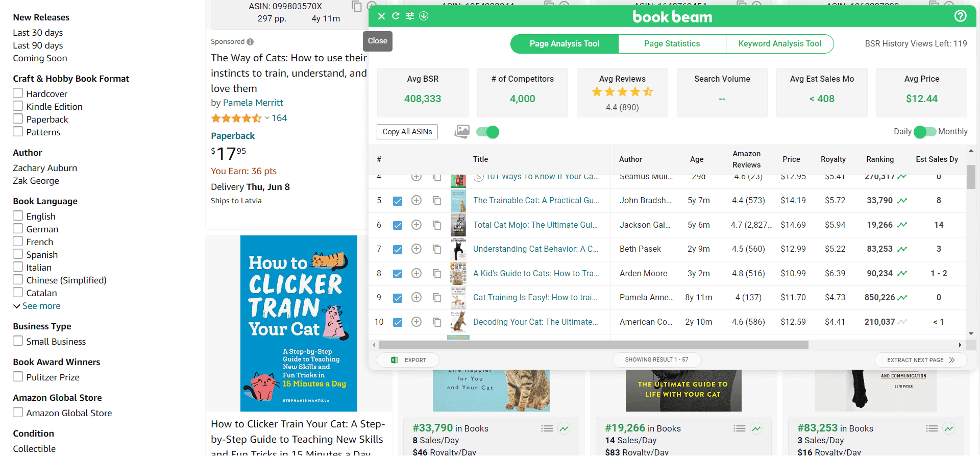The height and width of the screenshot is (456, 980).
Task: Switch to Page Statistics tab
Action: (x=672, y=44)
